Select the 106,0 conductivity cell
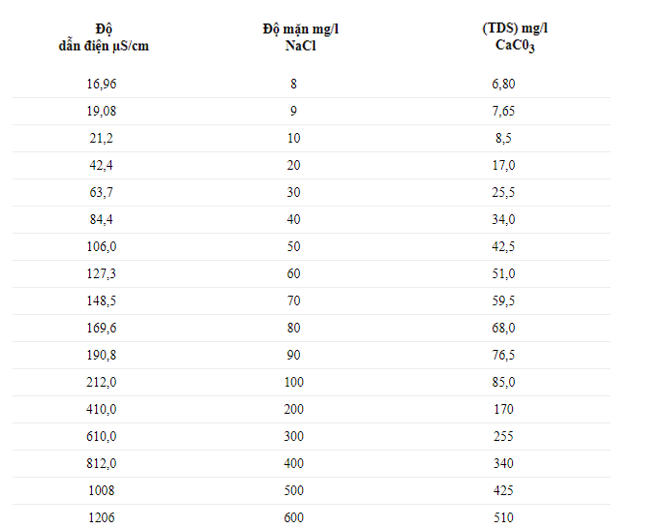This screenshot has width=646, height=525. point(103,246)
